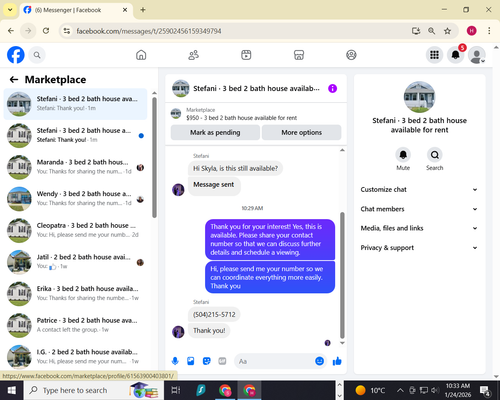Open the emoji picker in message box
The height and width of the screenshot is (400, 500).
point(319,361)
